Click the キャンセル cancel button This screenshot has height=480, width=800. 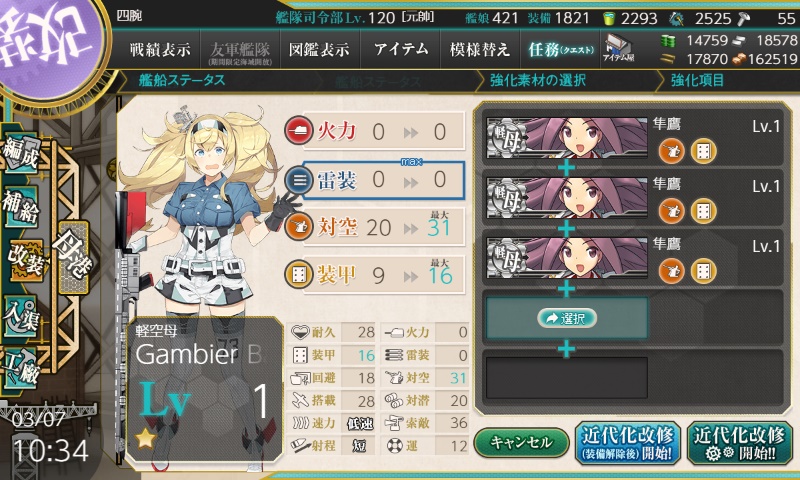pyautogui.click(x=521, y=442)
